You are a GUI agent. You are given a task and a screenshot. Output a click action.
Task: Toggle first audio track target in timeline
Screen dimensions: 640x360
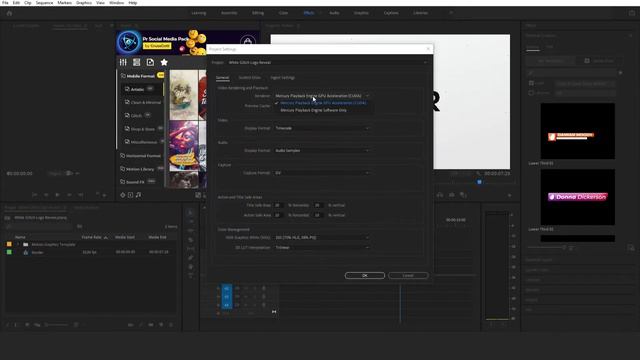pyautogui.click(x=227, y=288)
